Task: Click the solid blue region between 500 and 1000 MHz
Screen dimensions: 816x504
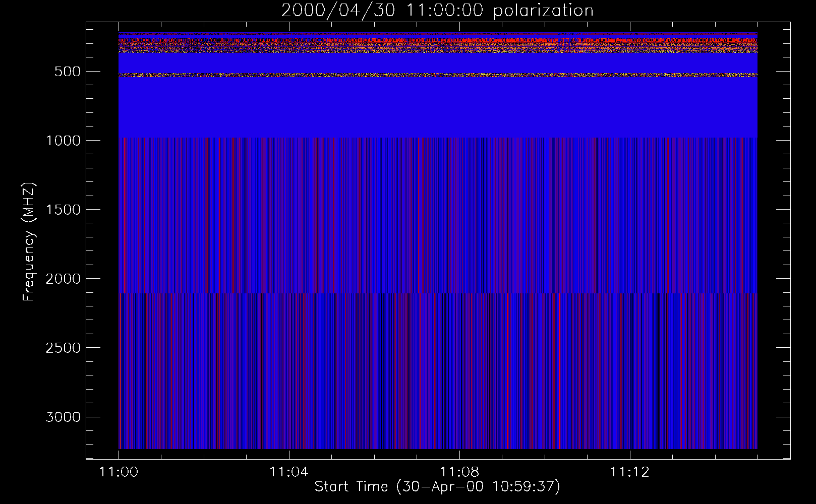Action: 438,108
